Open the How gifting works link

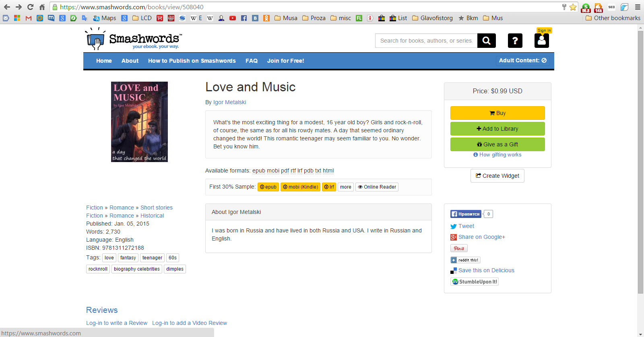coord(497,154)
